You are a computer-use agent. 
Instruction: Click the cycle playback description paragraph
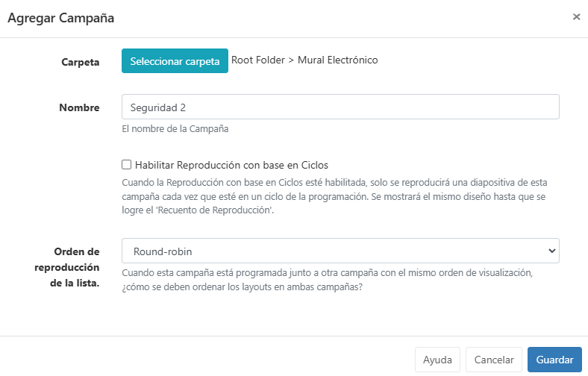[334, 196]
